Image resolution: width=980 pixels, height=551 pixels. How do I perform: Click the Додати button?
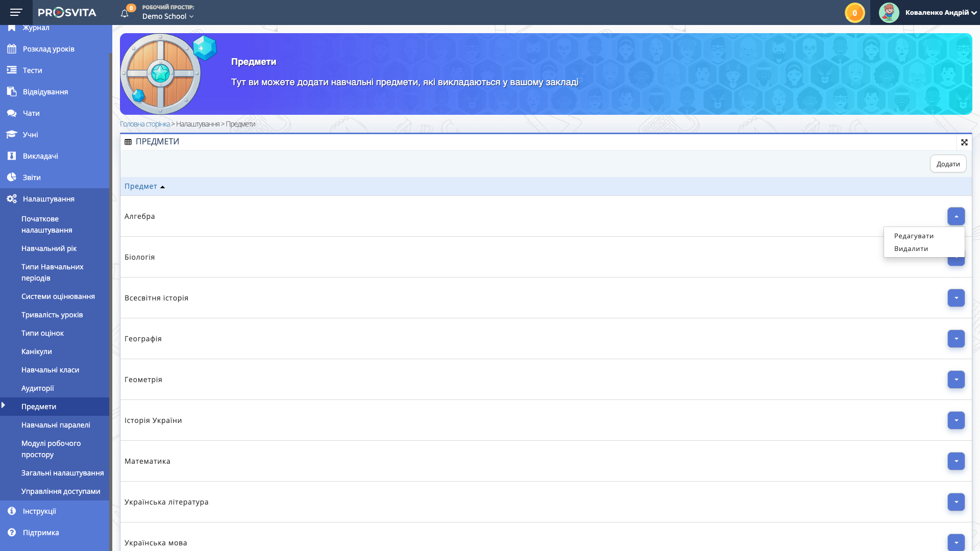pyautogui.click(x=948, y=164)
